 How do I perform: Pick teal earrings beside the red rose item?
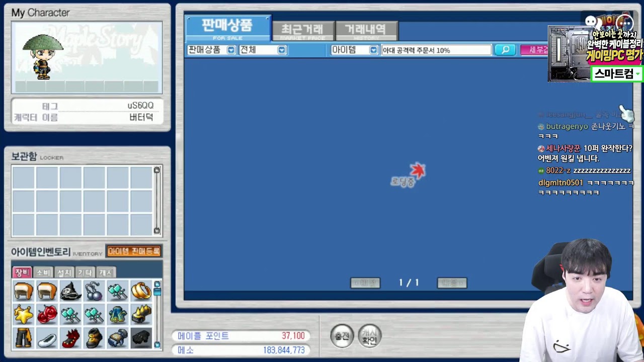point(70,315)
